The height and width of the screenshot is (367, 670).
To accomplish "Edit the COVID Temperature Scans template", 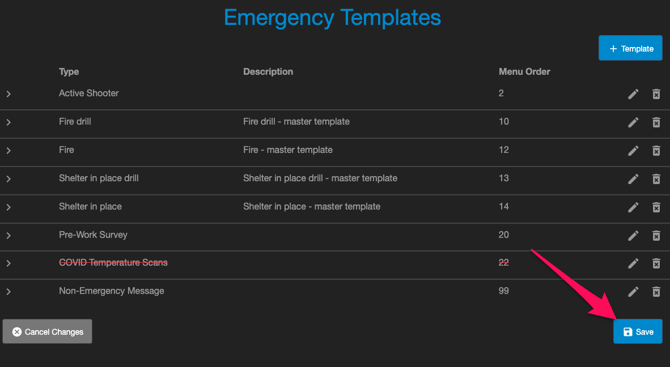I will point(633,264).
